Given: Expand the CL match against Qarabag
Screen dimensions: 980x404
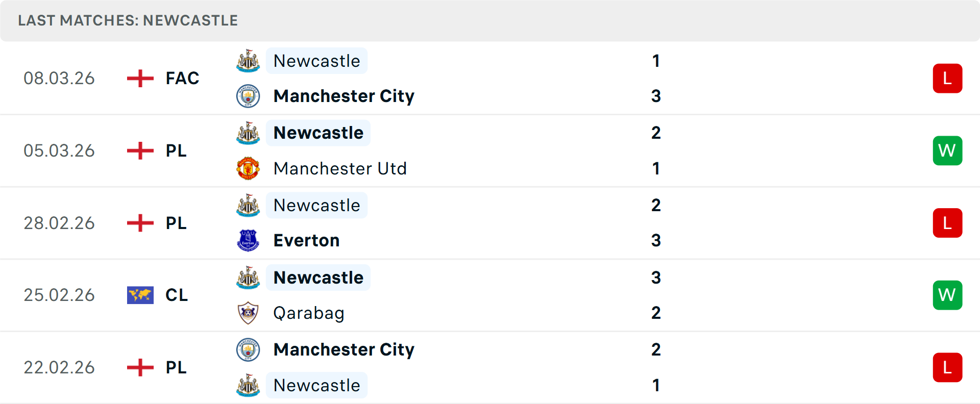Looking at the screenshot, I should (x=177, y=295).
